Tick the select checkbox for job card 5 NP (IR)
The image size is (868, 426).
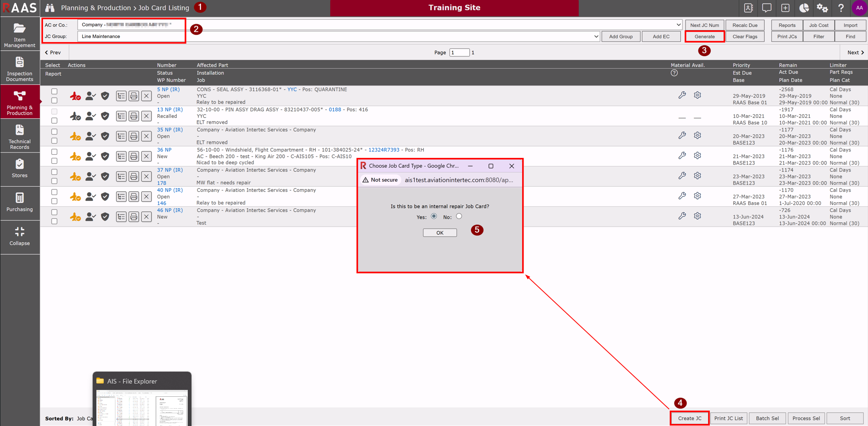pyautogui.click(x=54, y=91)
